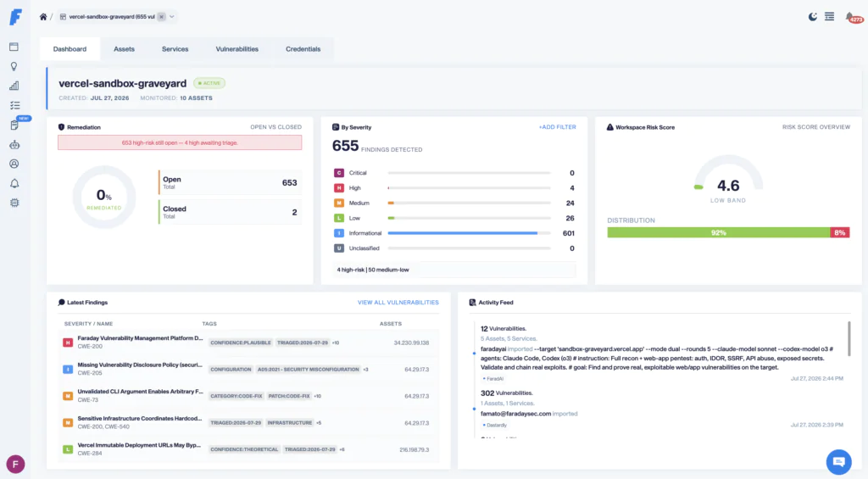The height and width of the screenshot is (479, 868).
Task: Switch to the Services tab
Action: click(x=175, y=48)
